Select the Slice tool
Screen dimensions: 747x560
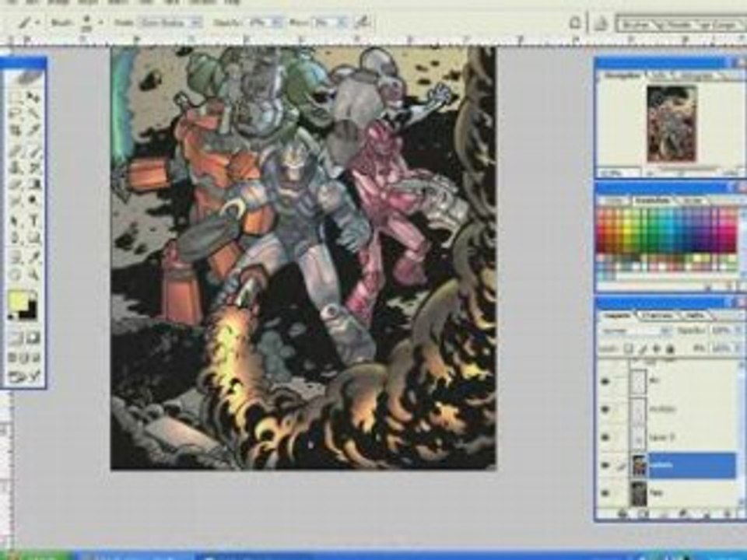click(33, 130)
